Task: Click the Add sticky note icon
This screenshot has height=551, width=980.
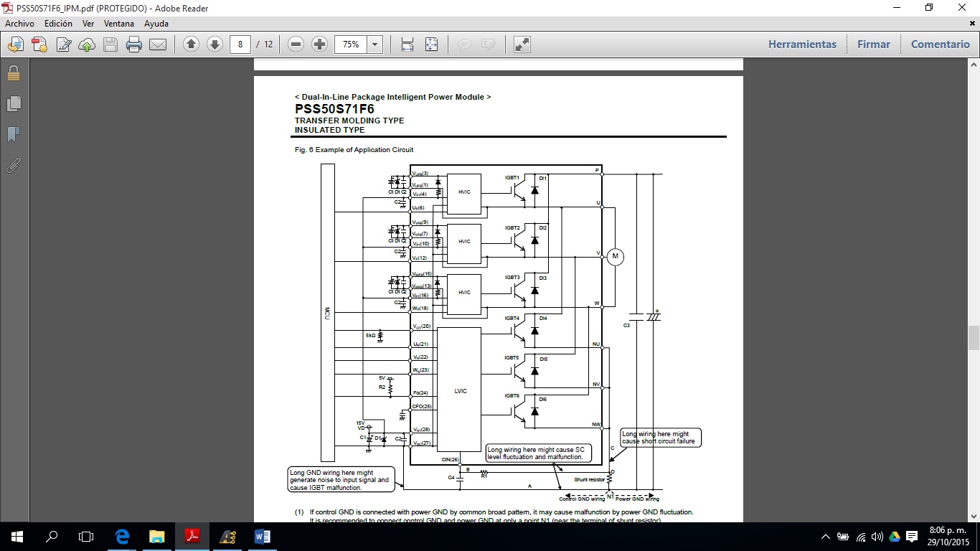Action: 465,44
